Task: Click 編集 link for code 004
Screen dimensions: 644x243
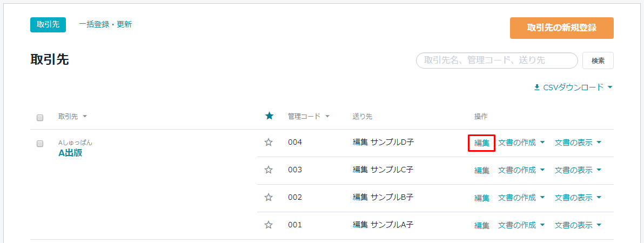Action: (482, 143)
